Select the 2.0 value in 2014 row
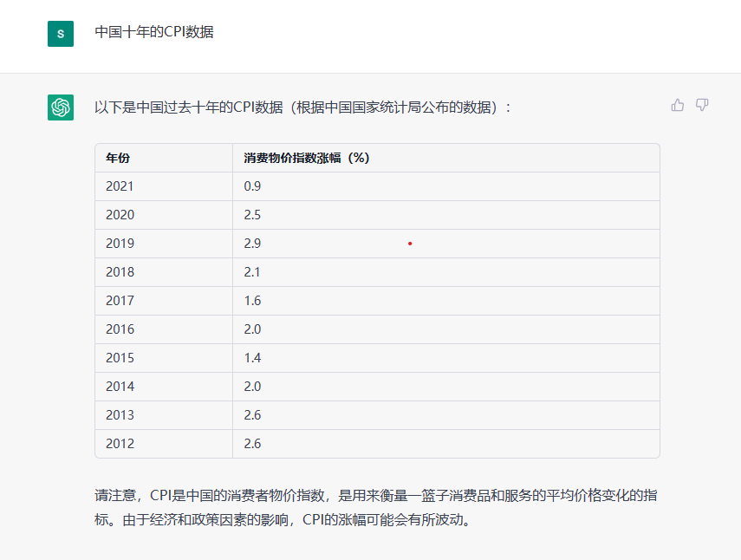Image resolution: width=741 pixels, height=560 pixels. point(446,387)
